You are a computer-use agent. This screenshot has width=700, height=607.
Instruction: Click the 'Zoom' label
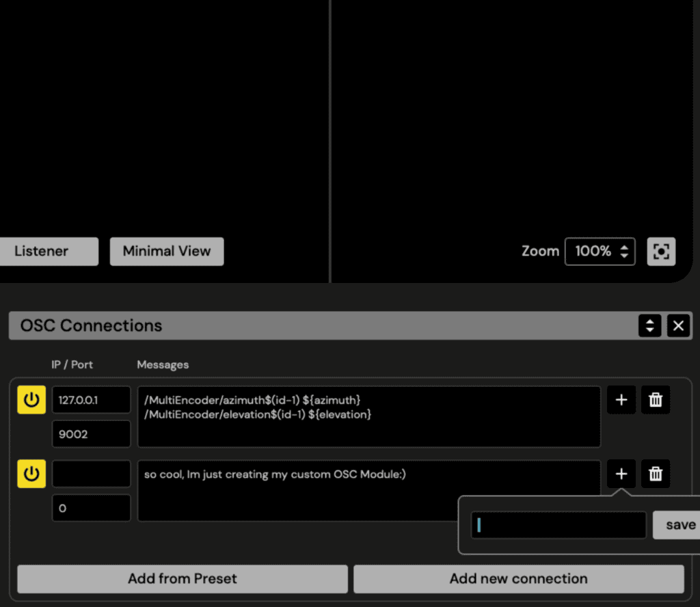[x=540, y=252]
